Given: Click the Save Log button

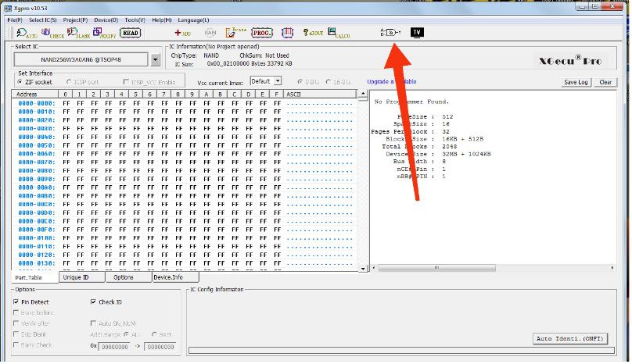Looking at the screenshot, I should (x=576, y=82).
